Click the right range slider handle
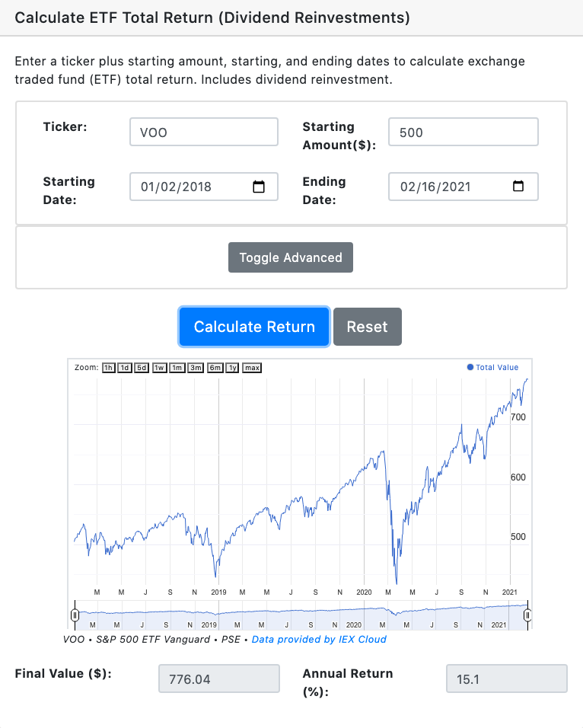583x728 pixels. pyautogui.click(x=527, y=615)
